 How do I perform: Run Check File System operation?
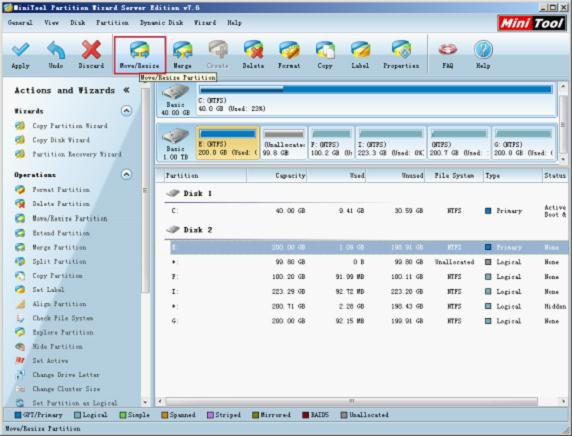tap(54, 318)
